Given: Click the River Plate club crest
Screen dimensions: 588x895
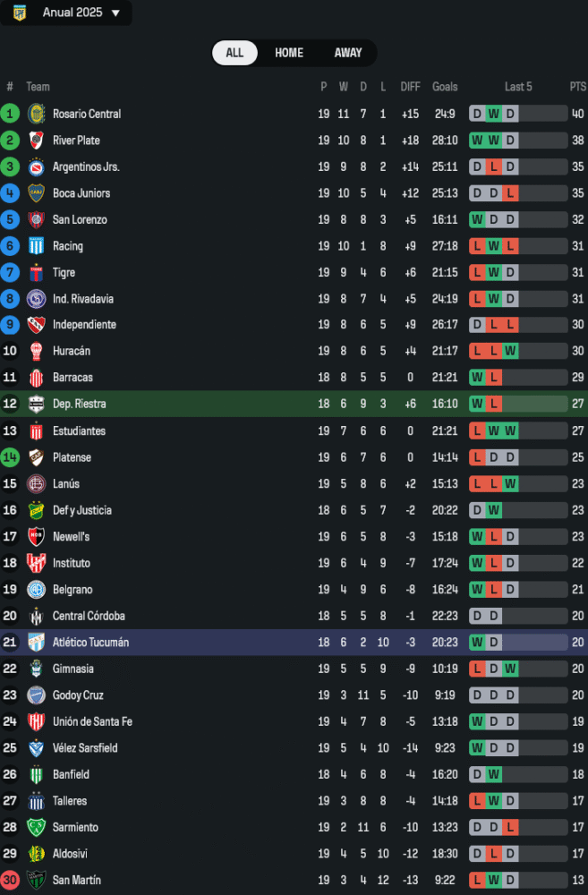Looking at the screenshot, I should point(37,141).
